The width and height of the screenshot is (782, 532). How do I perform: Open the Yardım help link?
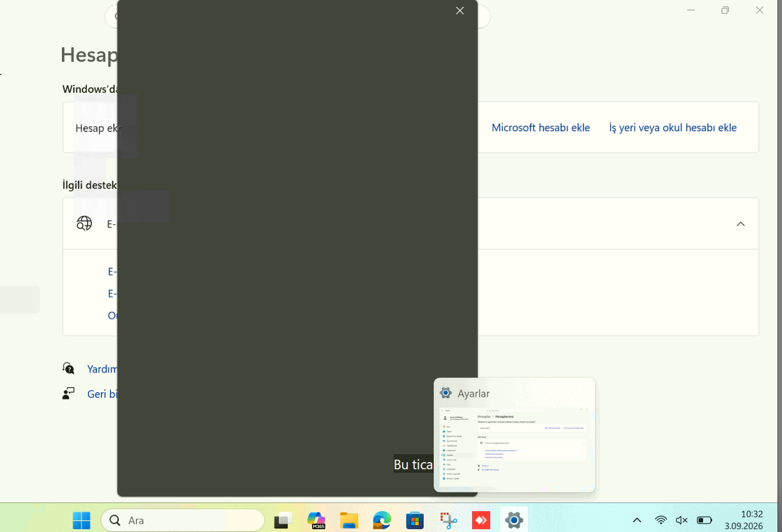(102, 369)
